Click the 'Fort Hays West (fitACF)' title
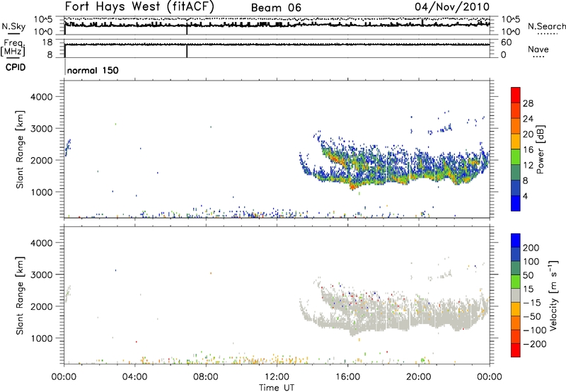The height and width of the screenshot is (392, 566). (x=139, y=7)
